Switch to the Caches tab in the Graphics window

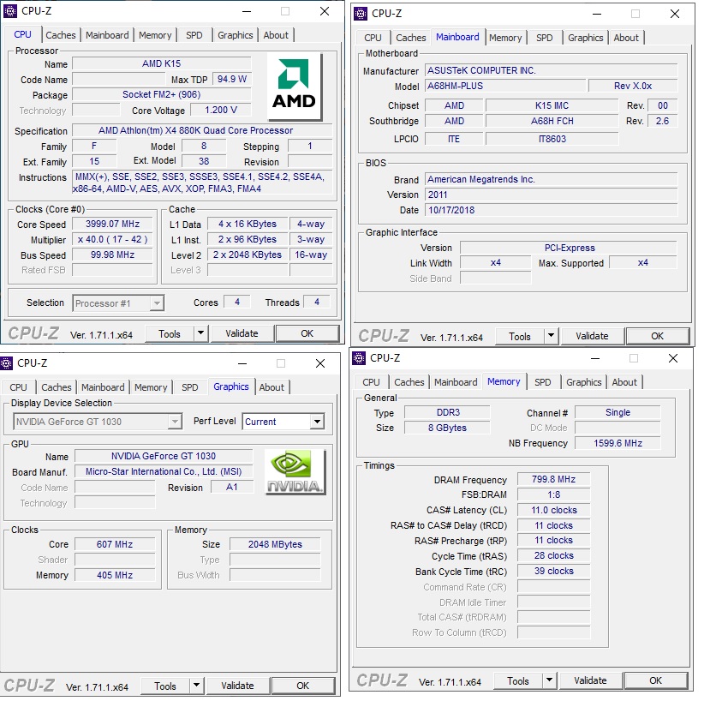click(x=57, y=387)
